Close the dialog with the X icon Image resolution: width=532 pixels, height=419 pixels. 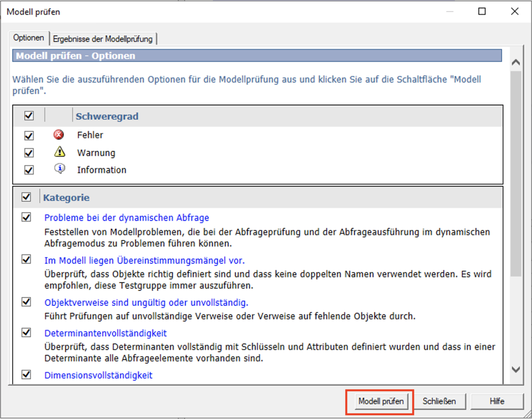514,11
